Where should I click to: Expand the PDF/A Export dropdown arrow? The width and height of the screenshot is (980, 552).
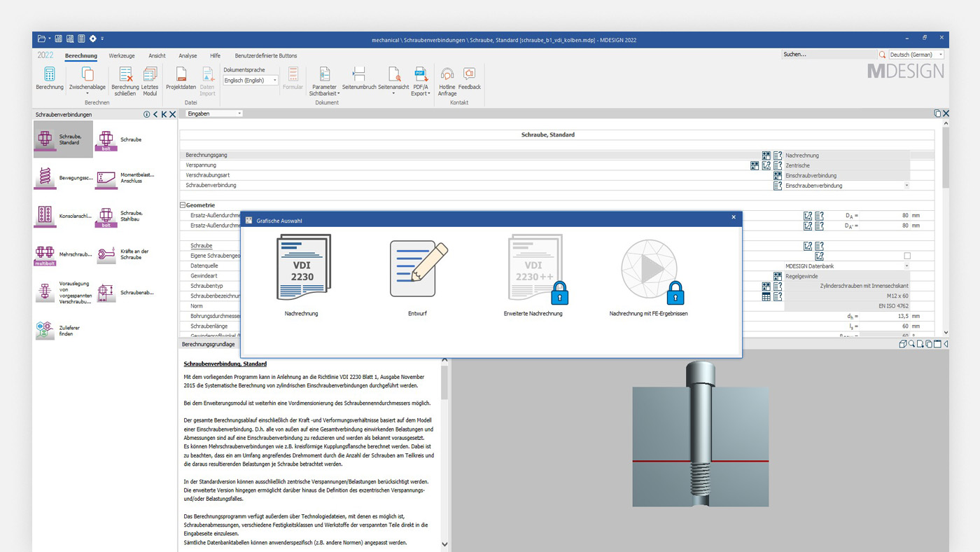tap(428, 94)
